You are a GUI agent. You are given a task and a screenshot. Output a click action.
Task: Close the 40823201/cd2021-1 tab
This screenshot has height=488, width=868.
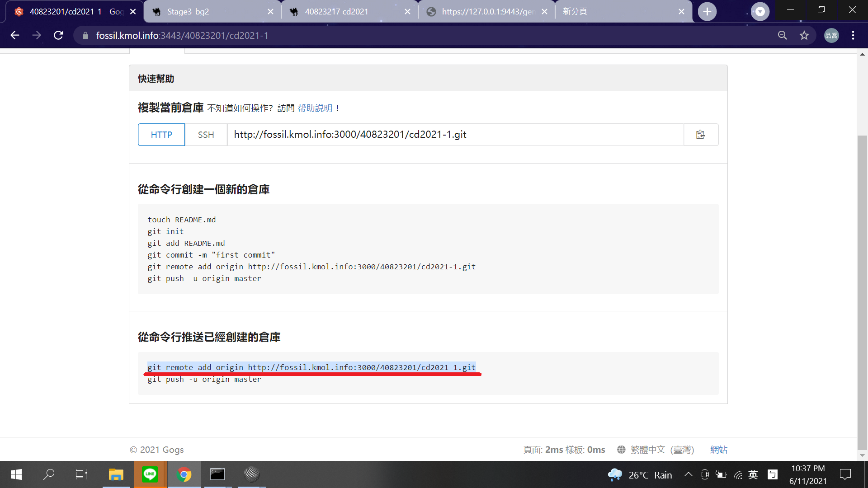pyautogui.click(x=133, y=12)
